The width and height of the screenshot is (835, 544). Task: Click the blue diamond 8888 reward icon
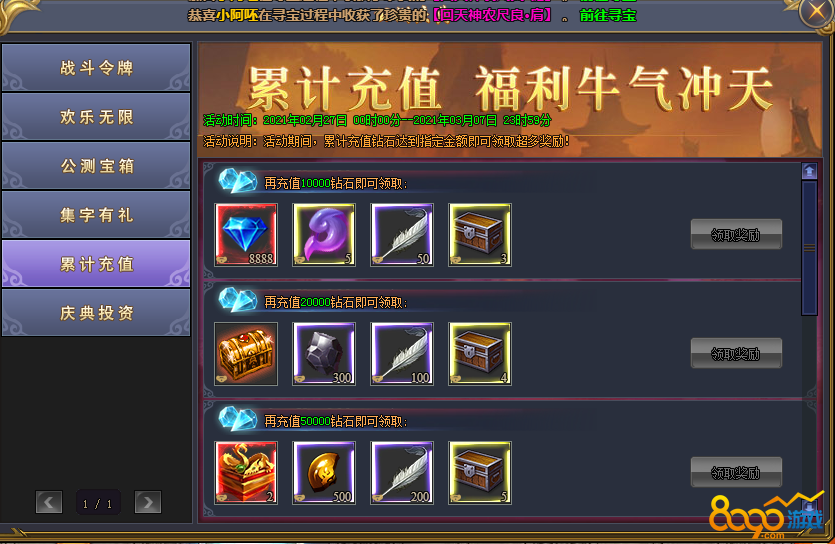pos(246,235)
